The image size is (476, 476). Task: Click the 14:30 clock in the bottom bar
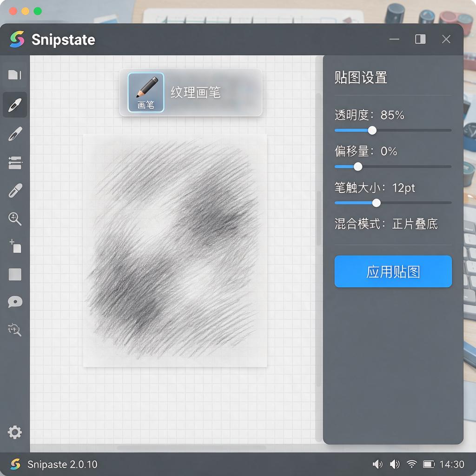[x=452, y=464]
